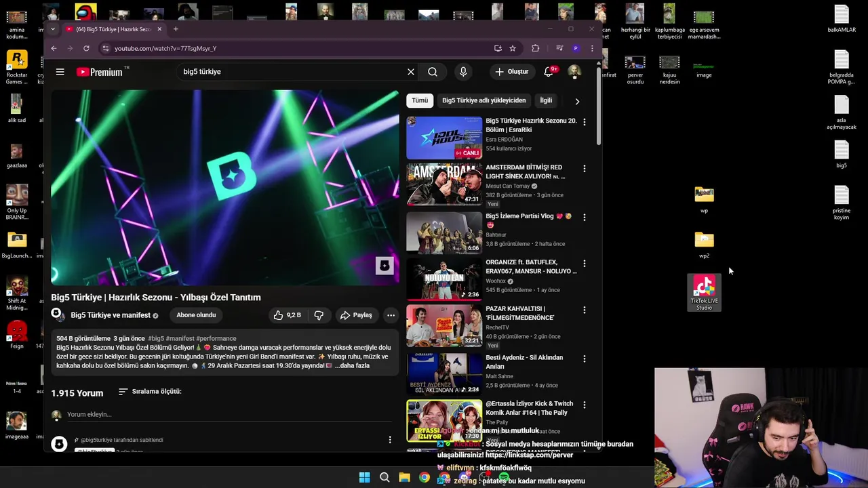The image size is (868, 488).
Task: Open the Ertassla İzliyor 17:30 thumbnail
Action: (x=444, y=421)
